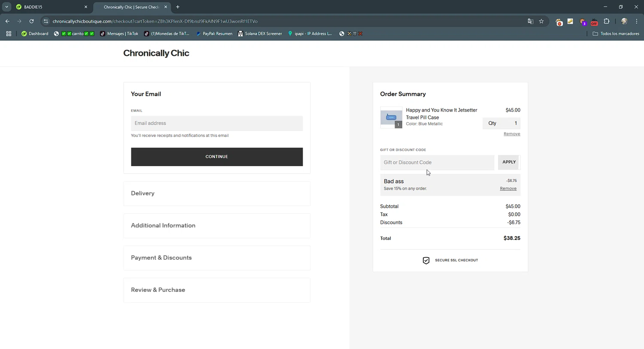Open the Solana DEX Screener bookmark
The width and height of the screenshot is (644, 349).
click(x=260, y=33)
